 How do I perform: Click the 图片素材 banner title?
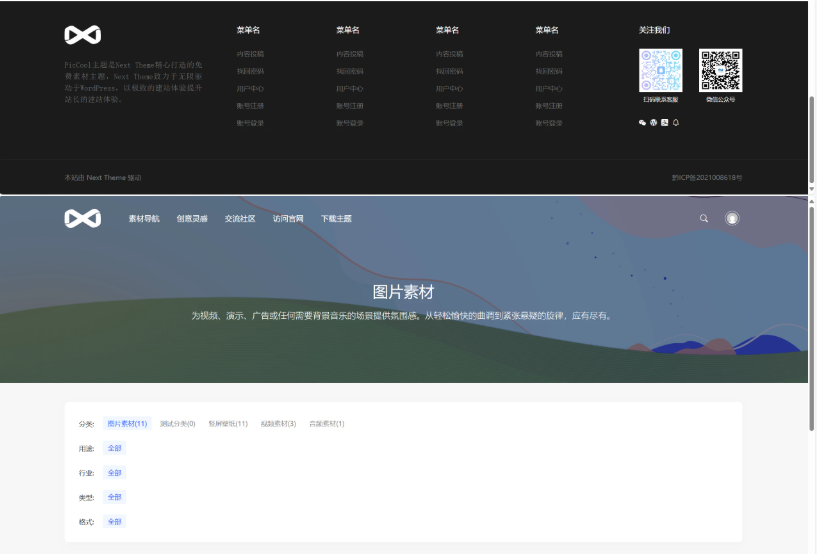pos(403,292)
